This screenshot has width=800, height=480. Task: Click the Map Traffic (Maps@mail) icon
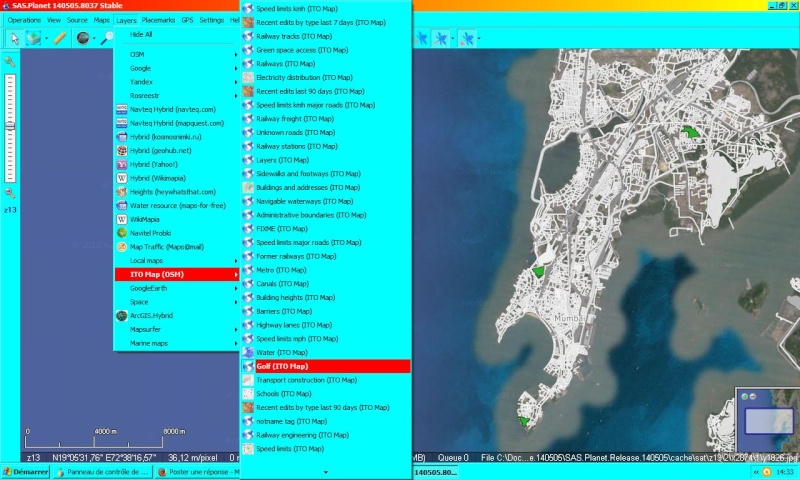point(121,247)
